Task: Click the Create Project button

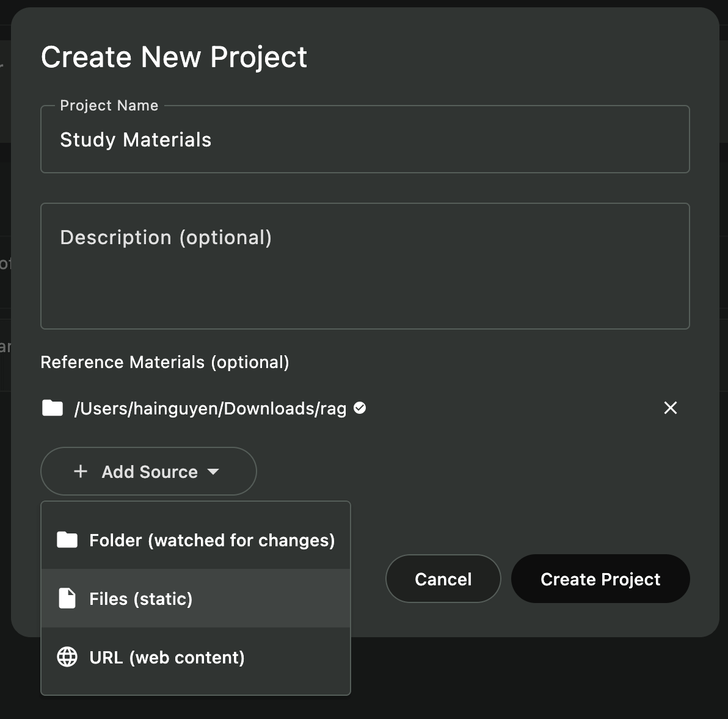Action: [600, 579]
